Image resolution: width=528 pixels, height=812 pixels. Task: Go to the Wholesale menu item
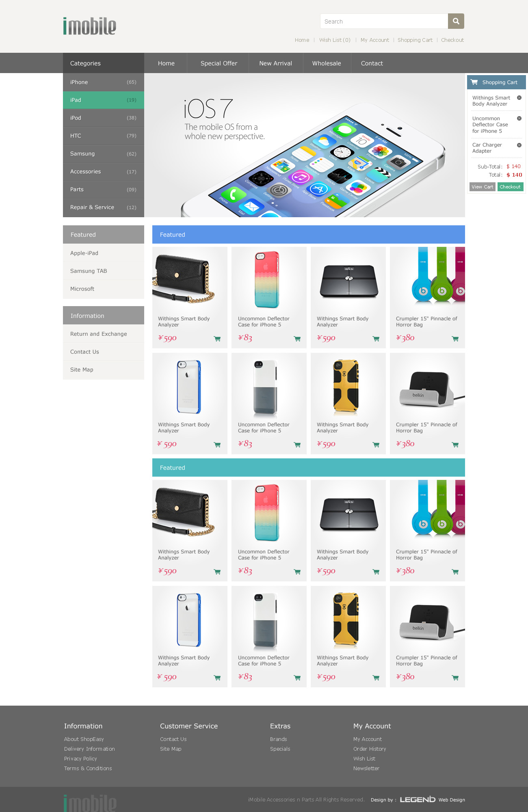(327, 63)
